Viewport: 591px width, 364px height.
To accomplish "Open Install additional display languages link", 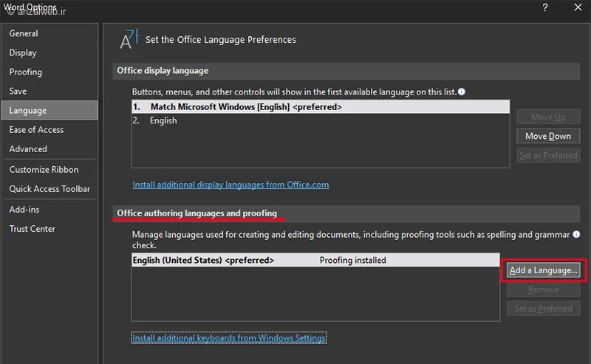I will (x=230, y=185).
